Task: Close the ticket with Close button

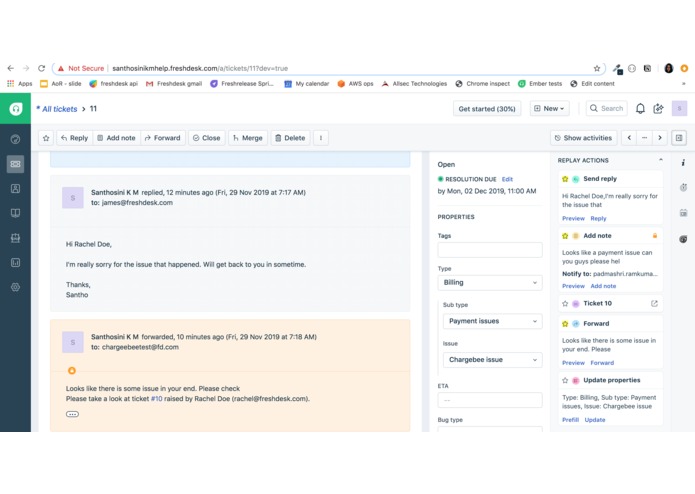Action: click(207, 138)
